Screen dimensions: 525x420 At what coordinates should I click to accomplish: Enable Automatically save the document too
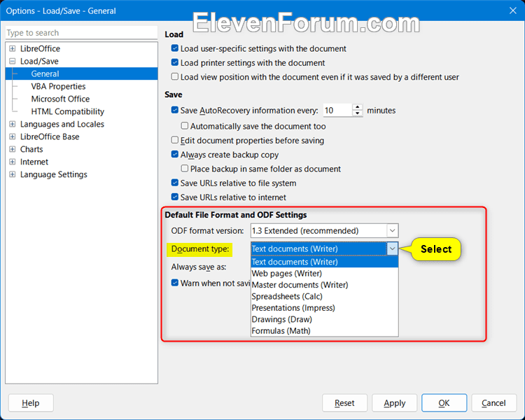(185, 126)
